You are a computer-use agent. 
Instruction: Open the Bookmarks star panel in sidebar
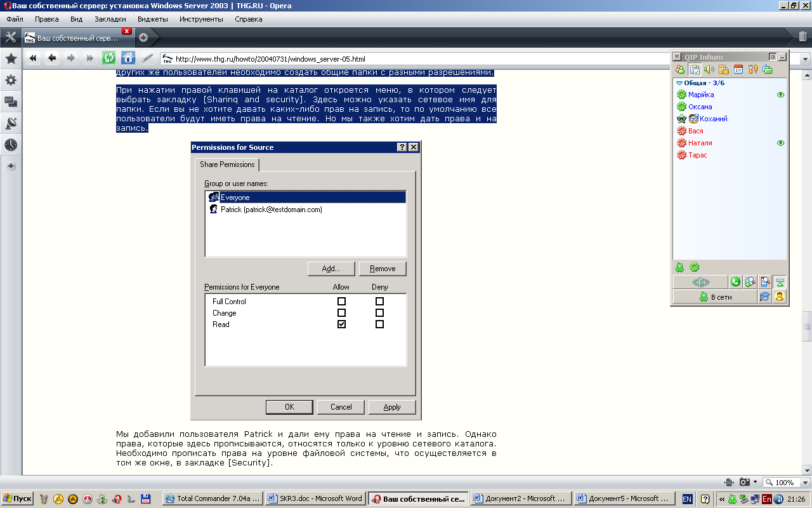11,59
